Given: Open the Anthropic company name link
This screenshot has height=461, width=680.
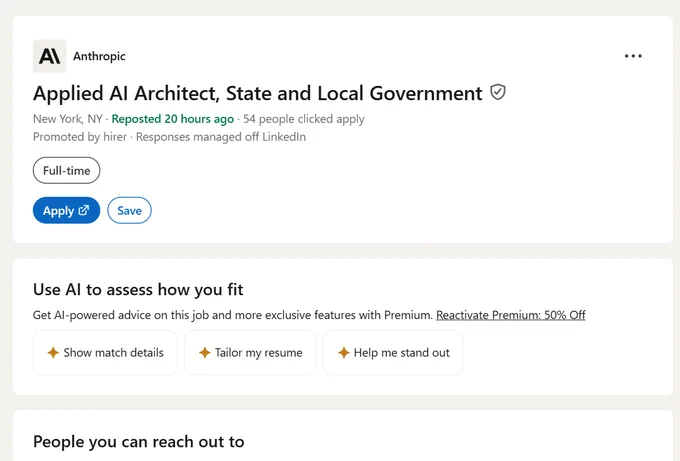Looking at the screenshot, I should [x=99, y=56].
